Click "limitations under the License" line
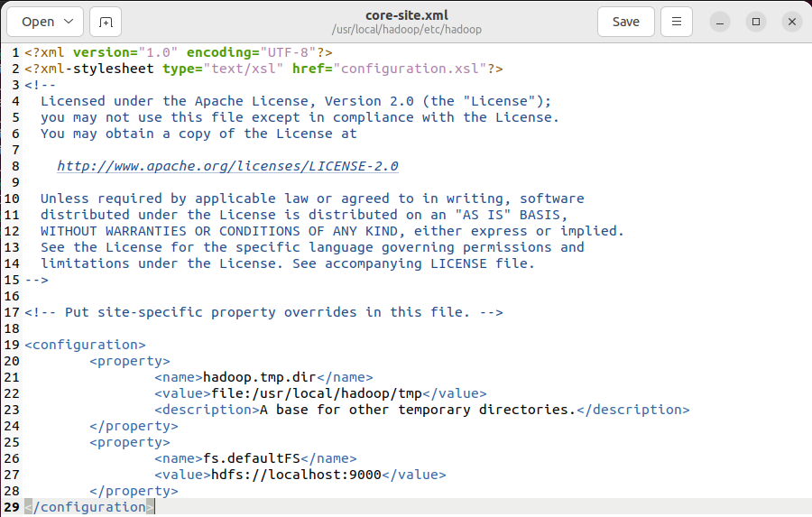812x517 pixels. [288, 263]
